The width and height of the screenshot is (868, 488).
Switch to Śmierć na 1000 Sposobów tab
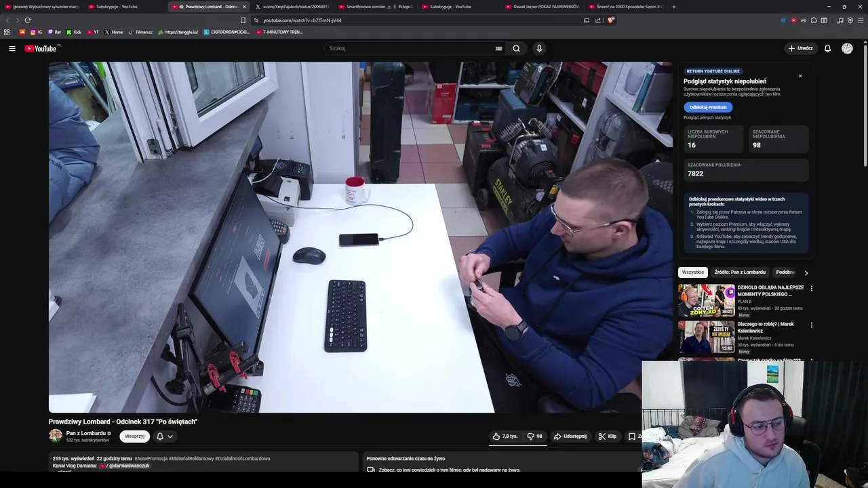point(626,7)
